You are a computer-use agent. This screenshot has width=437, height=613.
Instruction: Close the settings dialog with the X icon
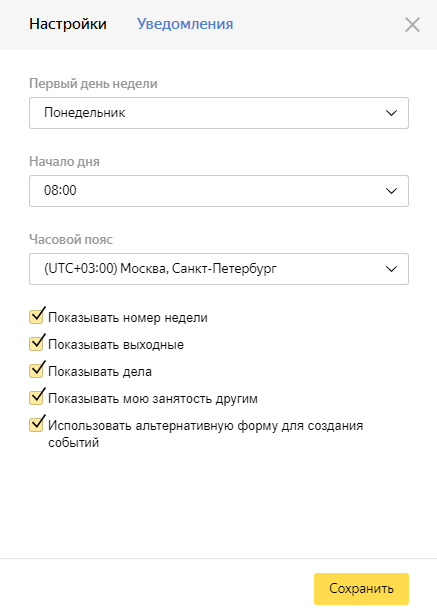(412, 25)
